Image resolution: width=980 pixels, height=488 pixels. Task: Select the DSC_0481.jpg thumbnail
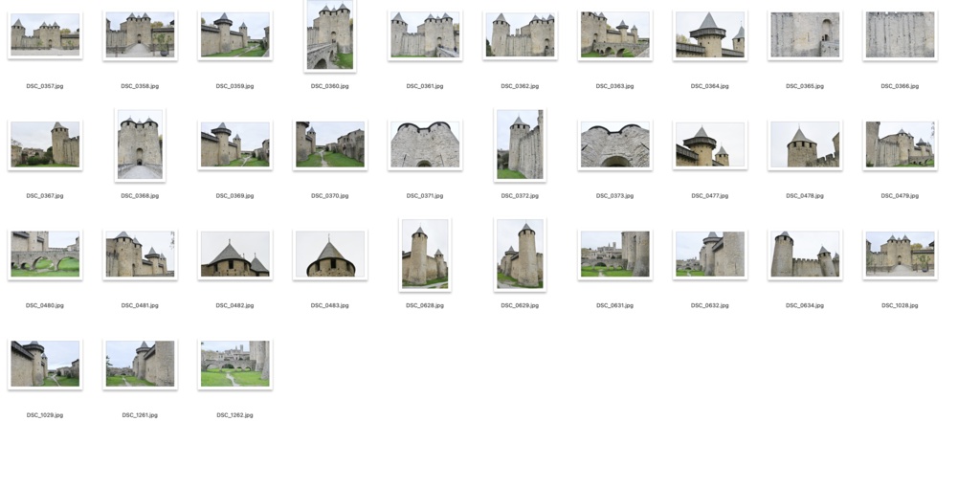pos(140,255)
